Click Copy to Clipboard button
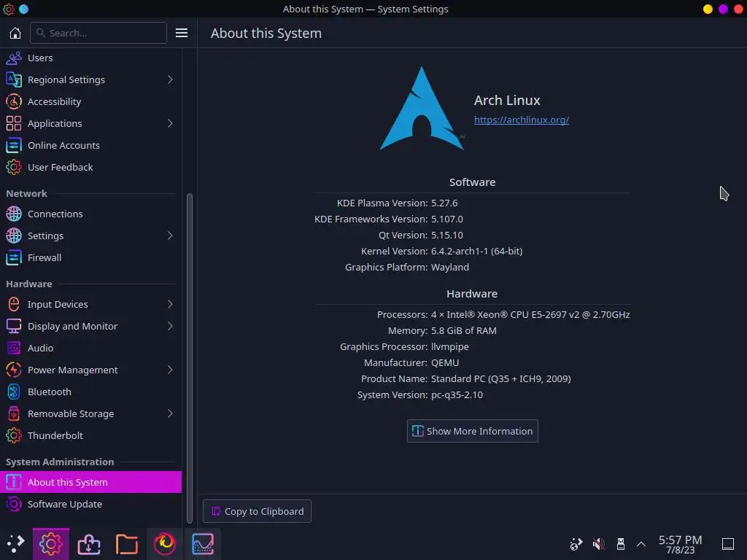747x560 pixels. tap(257, 511)
